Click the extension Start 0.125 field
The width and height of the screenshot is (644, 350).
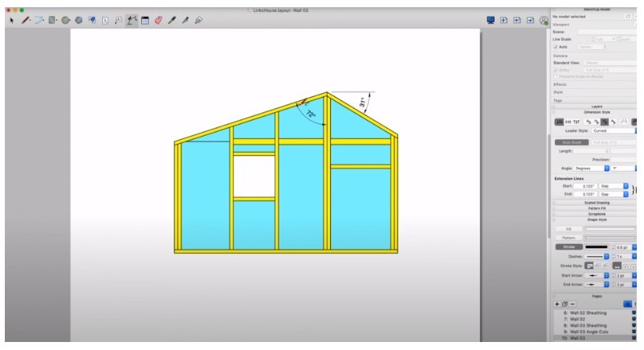585,186
